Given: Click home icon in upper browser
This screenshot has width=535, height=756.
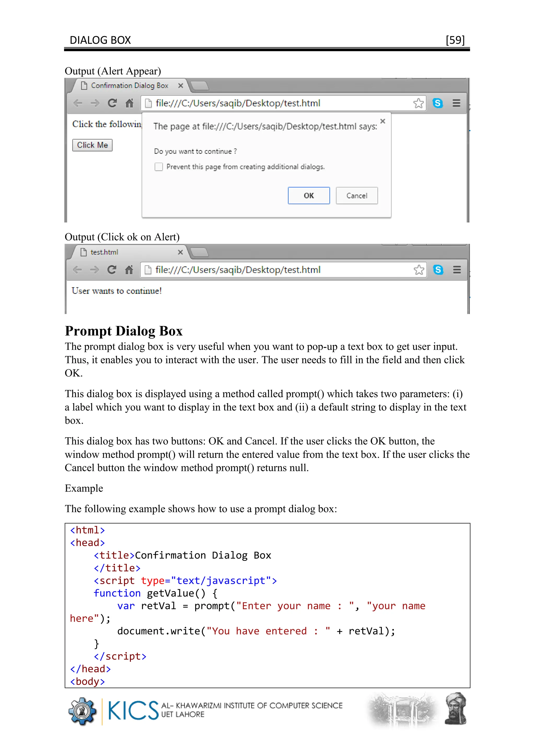Looking at the screenshot, I should [130, 103].
